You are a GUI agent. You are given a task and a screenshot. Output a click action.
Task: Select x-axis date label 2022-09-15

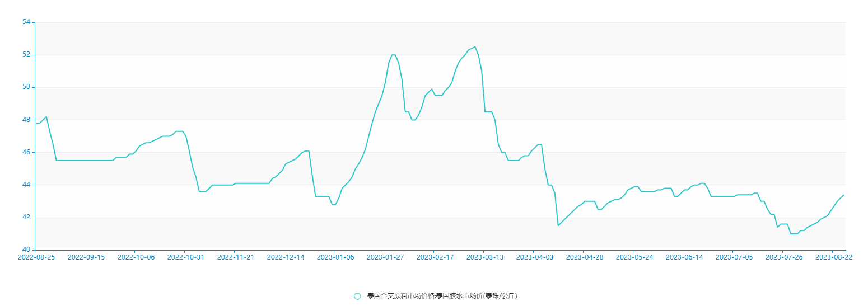click(x=86, y=257)
